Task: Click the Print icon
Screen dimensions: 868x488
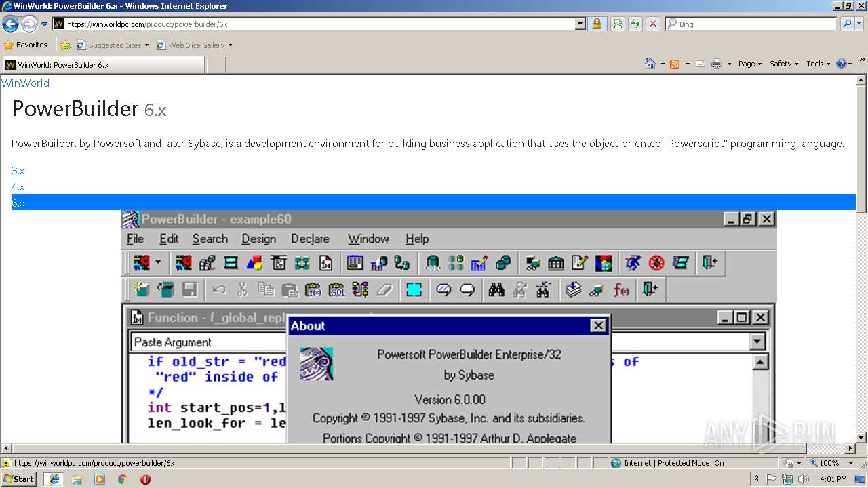Action: (717, 64)
